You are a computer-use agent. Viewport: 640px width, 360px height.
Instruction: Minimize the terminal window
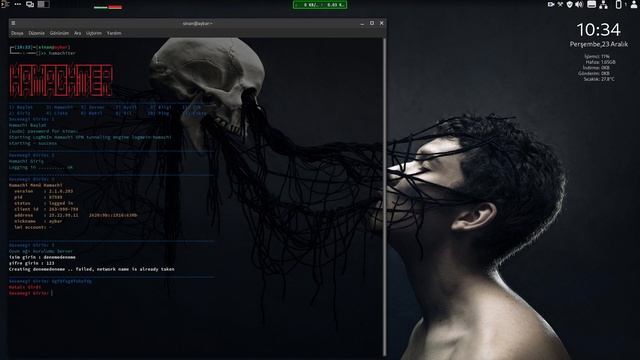(x=362, y=23)
